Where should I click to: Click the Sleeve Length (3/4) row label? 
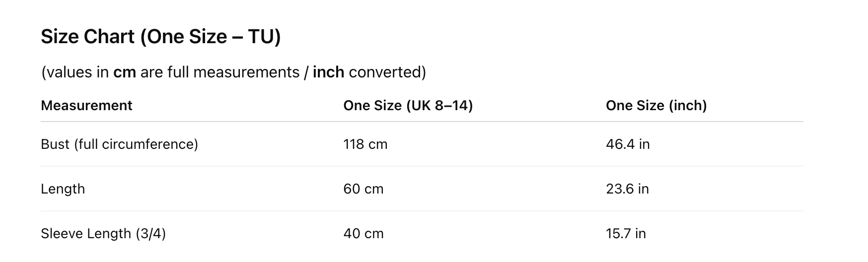coord(103,234)
